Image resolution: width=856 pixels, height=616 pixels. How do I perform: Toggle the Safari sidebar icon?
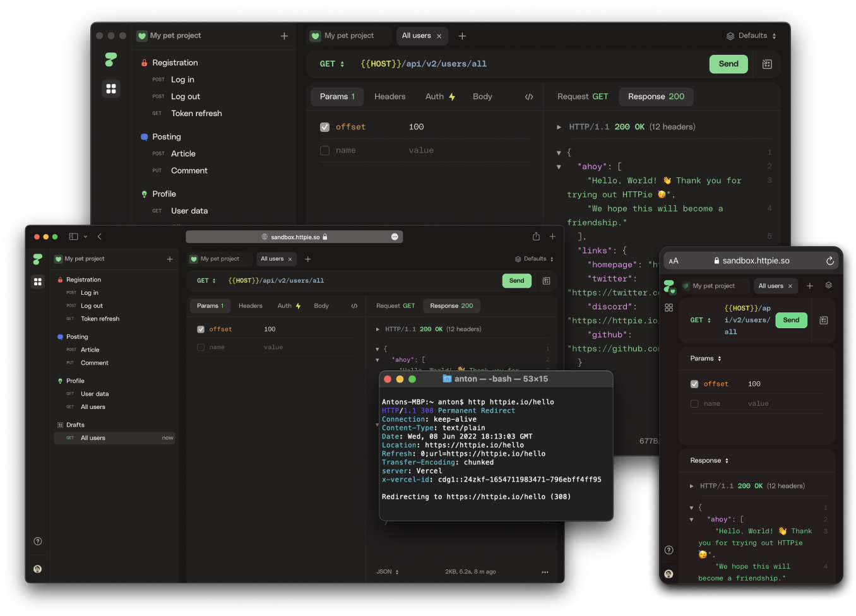point(74,237)
